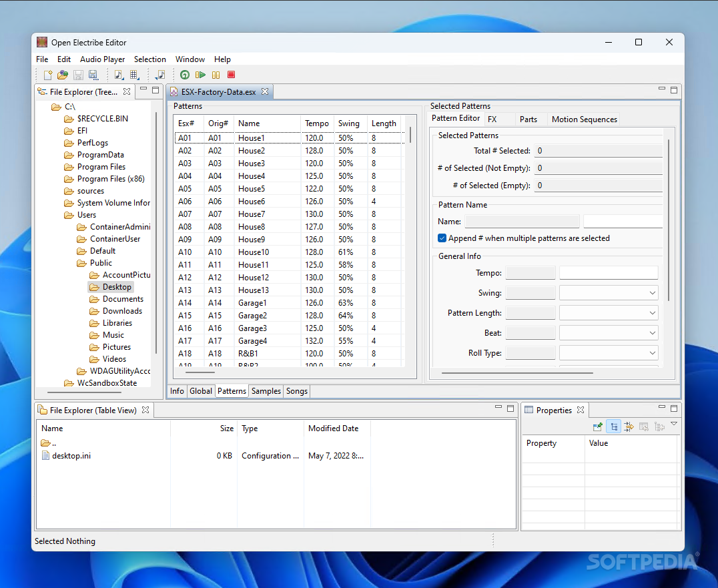The height and width of the screenshot is (588, 718).
Task: Minimize the File Explorer Table View panel
Action: click(498, 407)
